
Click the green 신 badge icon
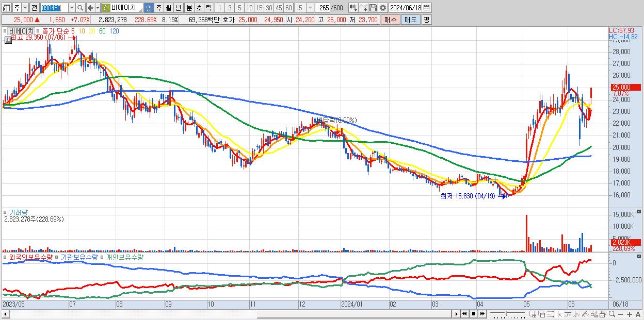pos(105,8)
